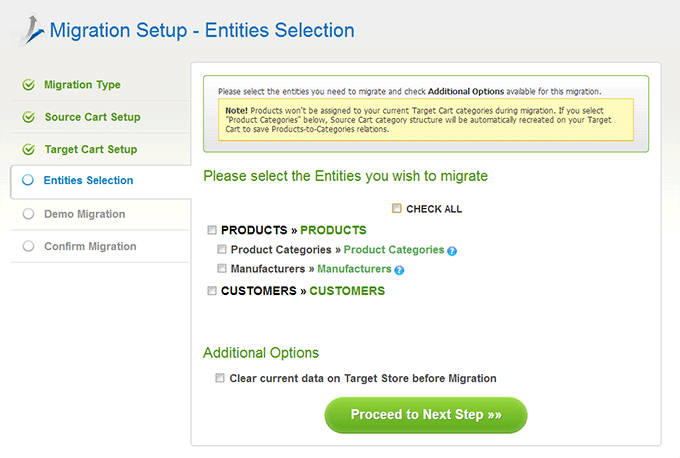Open the help icon next to Product Categories

point(452,251)
